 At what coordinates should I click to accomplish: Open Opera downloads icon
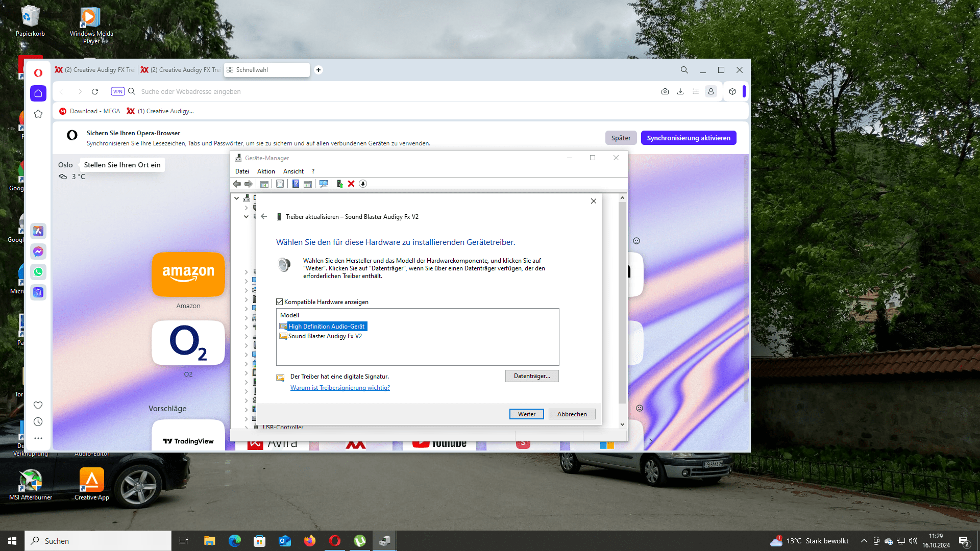tap(680, 92)
